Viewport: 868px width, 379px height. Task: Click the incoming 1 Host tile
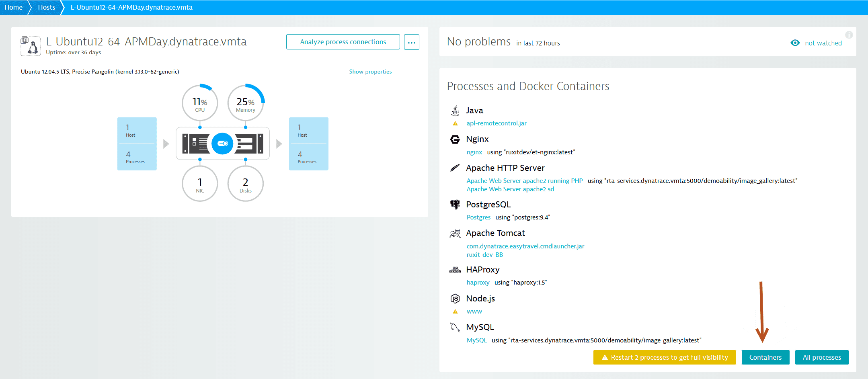[x=137, y=131]
